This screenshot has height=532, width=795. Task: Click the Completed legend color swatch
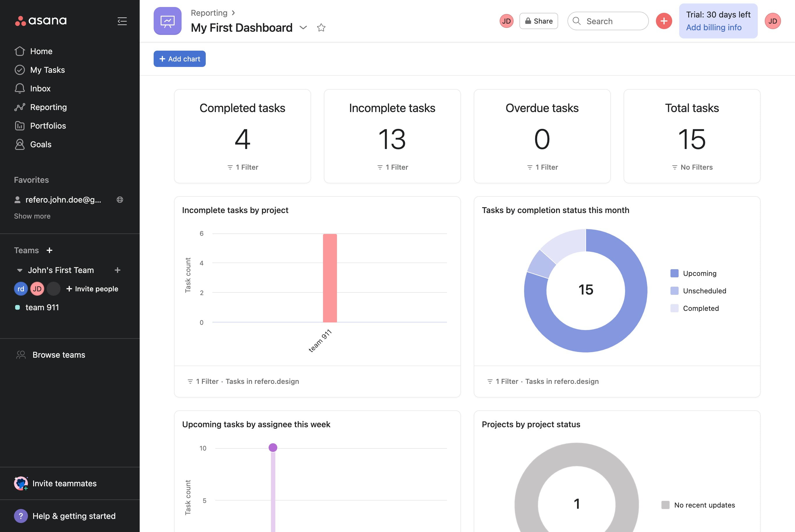[674, 308]
